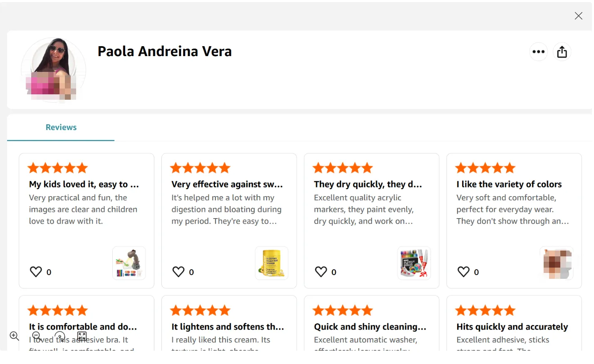
Task: Open Paola Andreina Vera's profile picture
Action: 53,70
